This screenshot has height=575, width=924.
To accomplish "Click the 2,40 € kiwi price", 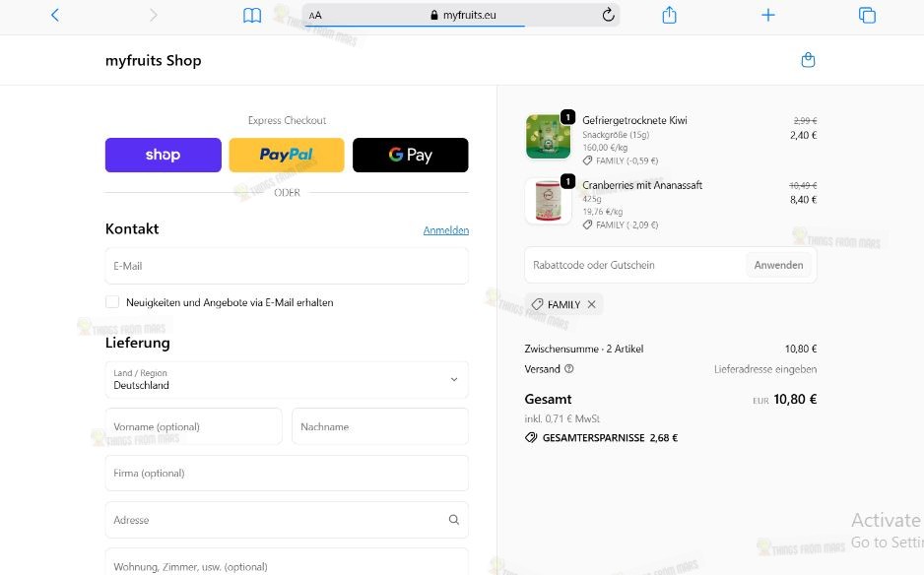I will [x=803, y=135].
